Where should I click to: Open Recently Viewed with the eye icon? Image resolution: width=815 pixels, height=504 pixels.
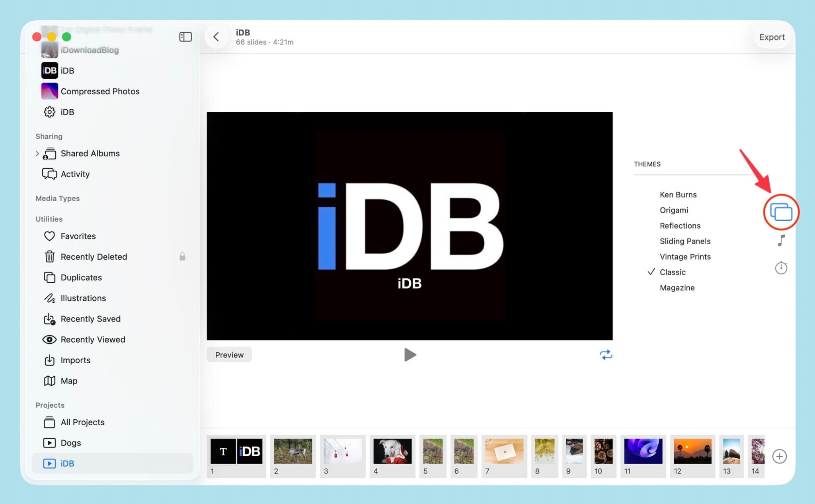pos(93,339)
